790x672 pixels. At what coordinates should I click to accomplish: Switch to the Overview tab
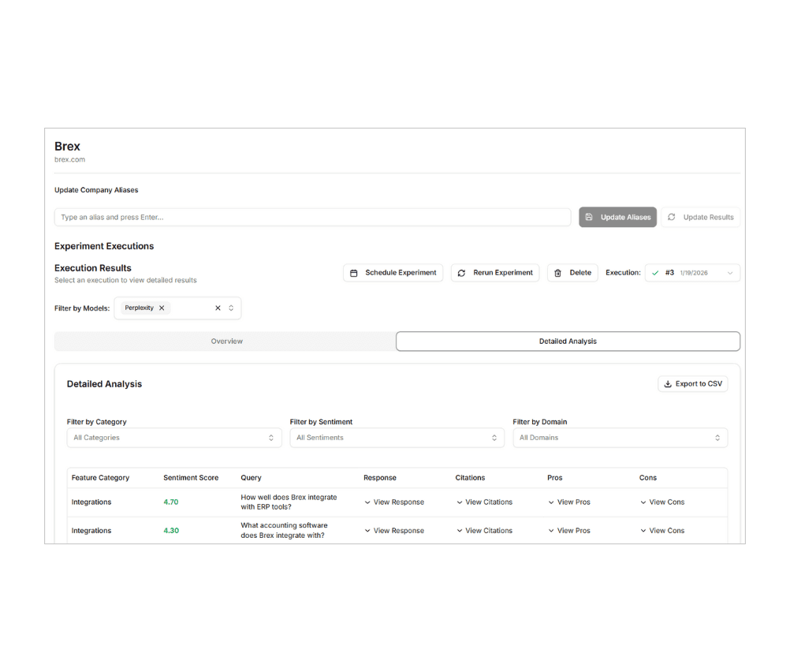coord(226,341)
